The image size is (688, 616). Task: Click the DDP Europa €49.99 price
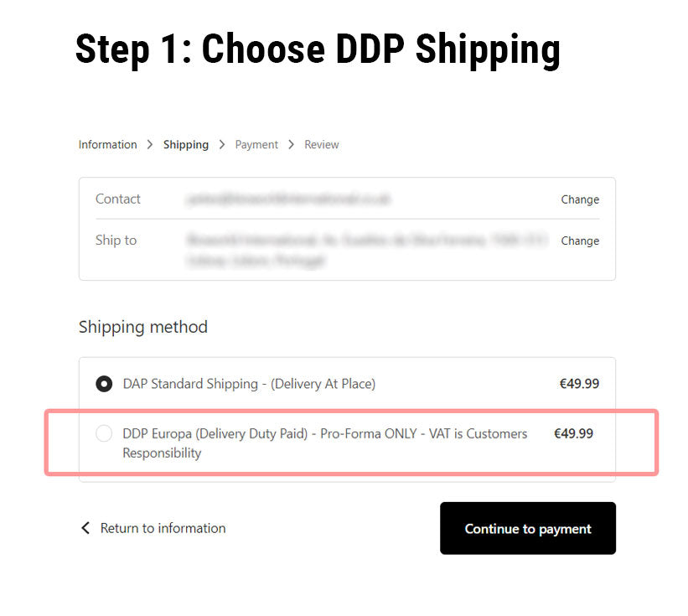tap(573, 433)
